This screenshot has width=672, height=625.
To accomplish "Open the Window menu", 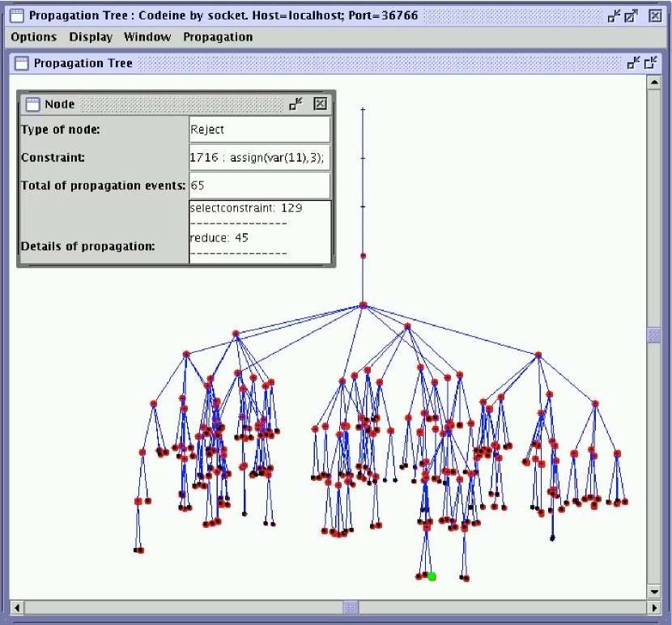I will click(147, 37).
